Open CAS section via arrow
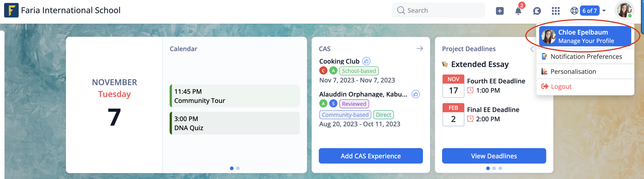Image resolution: width=644 pixels, height=179 pixels. coord(420,49)
